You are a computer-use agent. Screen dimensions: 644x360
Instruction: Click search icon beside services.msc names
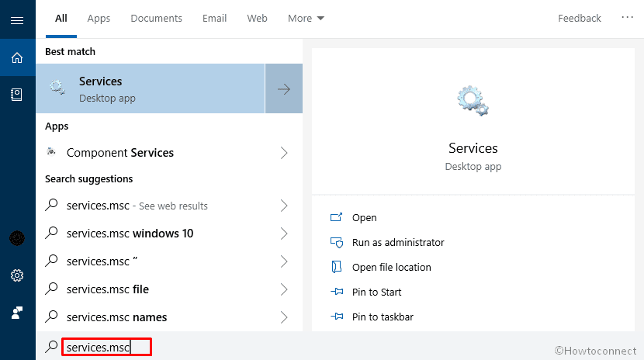point(51,317)
